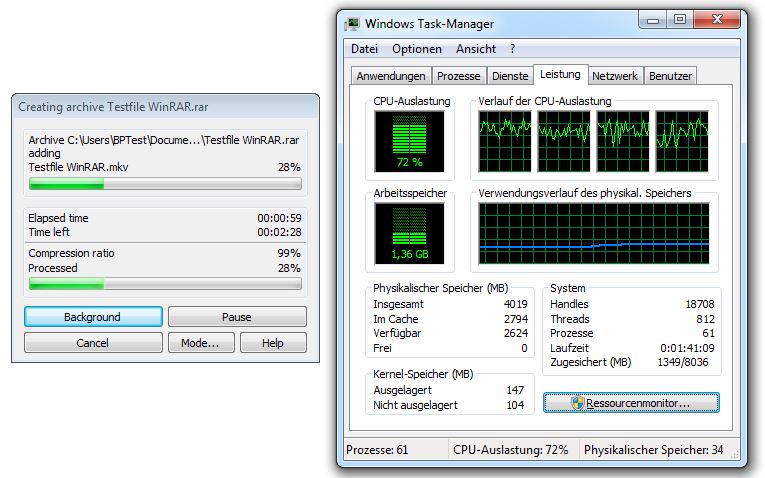Viewport: 765px width, 478px height.
Task: Send WinRAR archiving to Background
Action: (93, 317)
